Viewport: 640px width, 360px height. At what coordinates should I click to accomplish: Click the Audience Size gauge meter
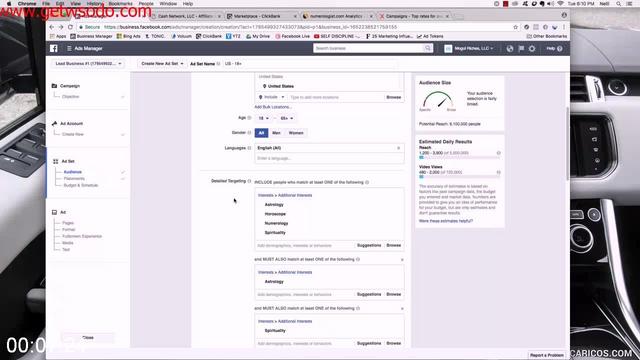click(x=438, y=100)
